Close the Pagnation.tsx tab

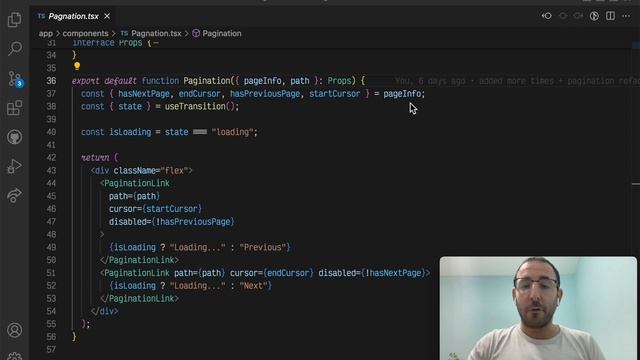click(x=107, y=16)
